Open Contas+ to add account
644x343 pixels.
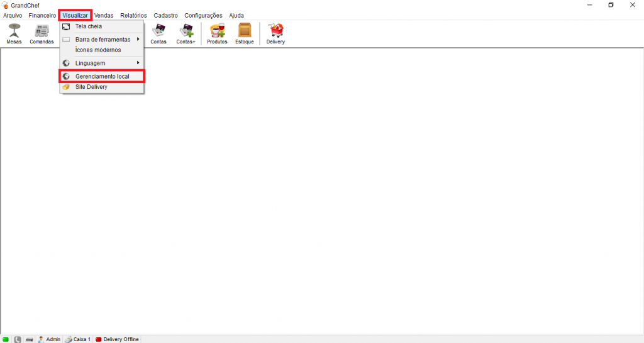pos(186,33)
